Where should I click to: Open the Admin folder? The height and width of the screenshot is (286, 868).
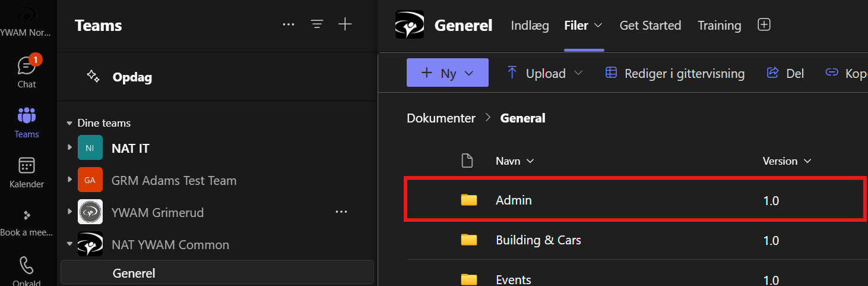(x=514, y=200)
